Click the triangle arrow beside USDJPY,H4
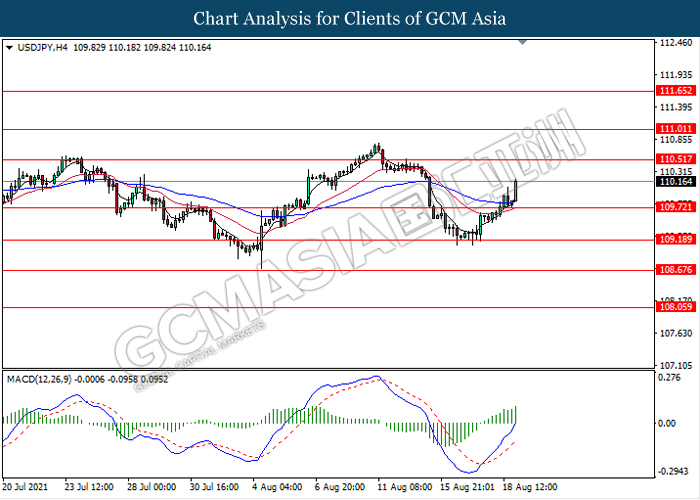 tap(10, 46)
